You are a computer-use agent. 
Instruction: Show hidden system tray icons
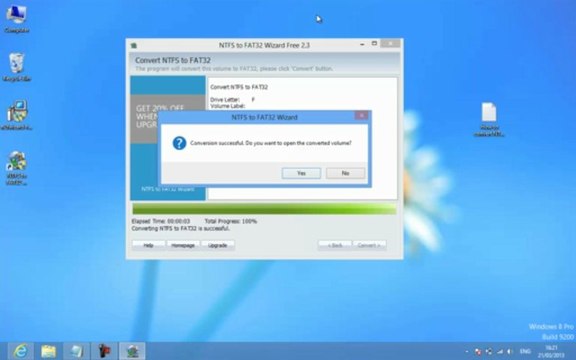click(467, 352)
